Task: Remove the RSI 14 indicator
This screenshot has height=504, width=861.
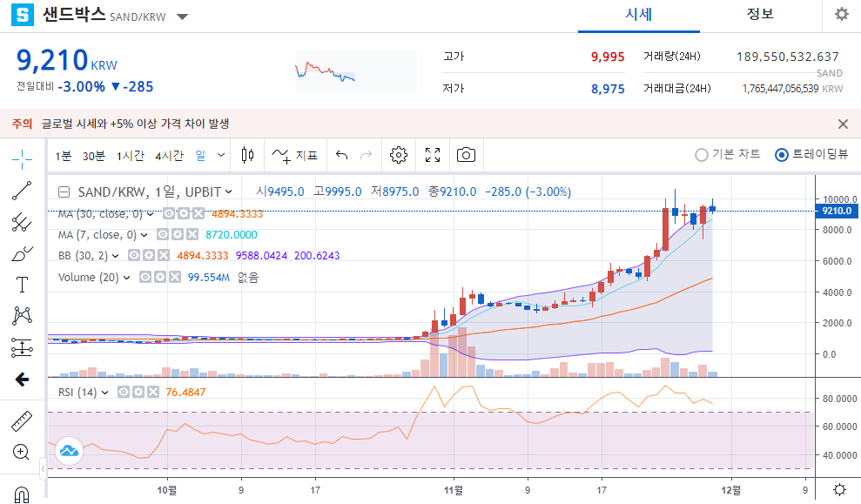Action: (x=153, y=392)
